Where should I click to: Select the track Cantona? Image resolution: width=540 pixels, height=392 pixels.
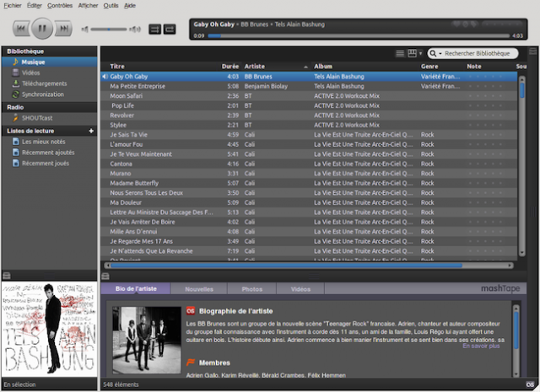click(309, 164)
